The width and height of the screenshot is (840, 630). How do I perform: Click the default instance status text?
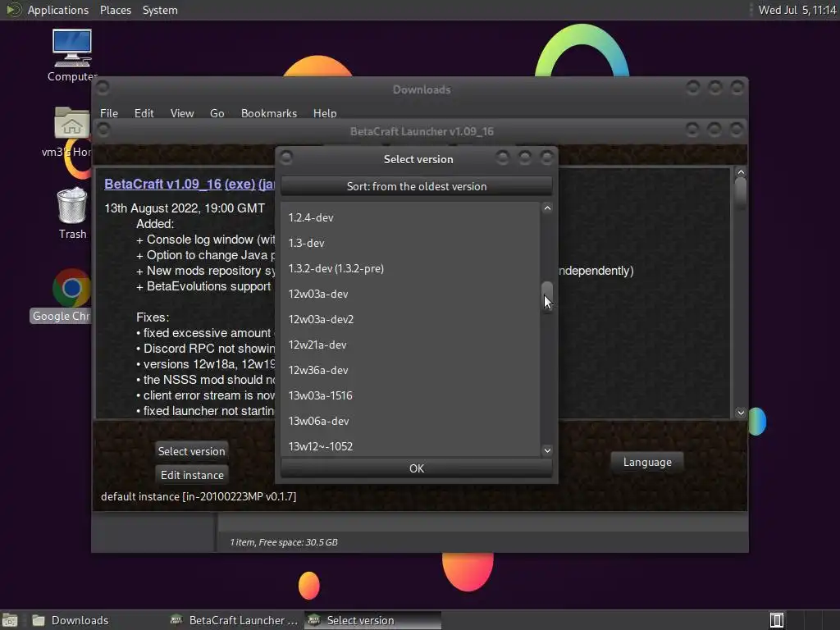pos(199,496)
